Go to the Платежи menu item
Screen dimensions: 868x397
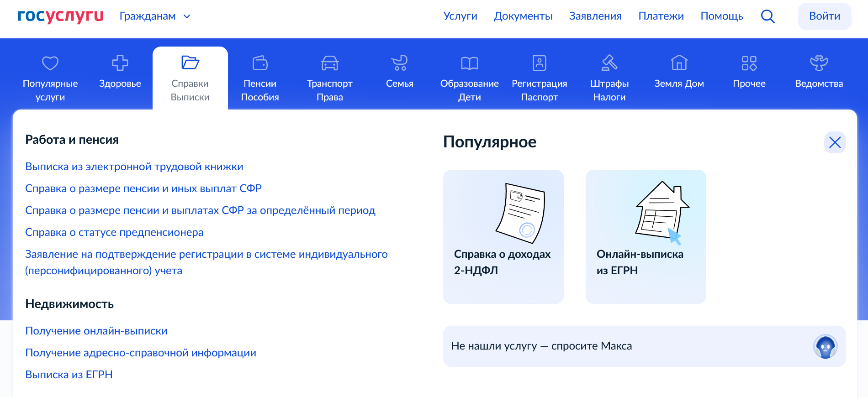tap(661, 16)
